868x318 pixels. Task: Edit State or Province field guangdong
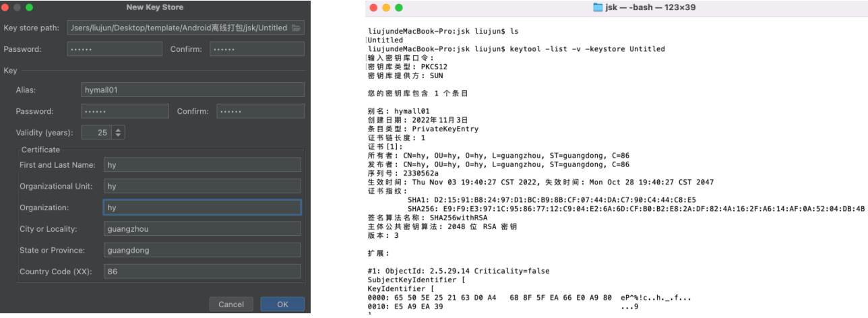coord(202,251)
